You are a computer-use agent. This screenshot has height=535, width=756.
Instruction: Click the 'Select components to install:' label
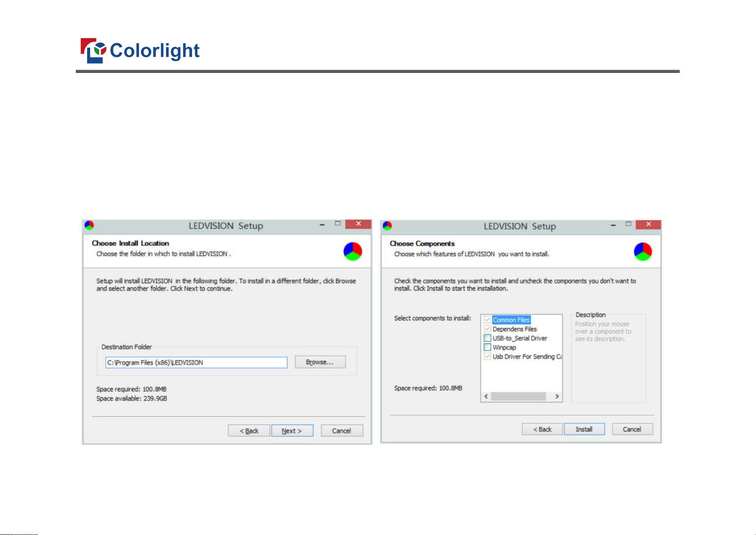[x=433, y=318]
